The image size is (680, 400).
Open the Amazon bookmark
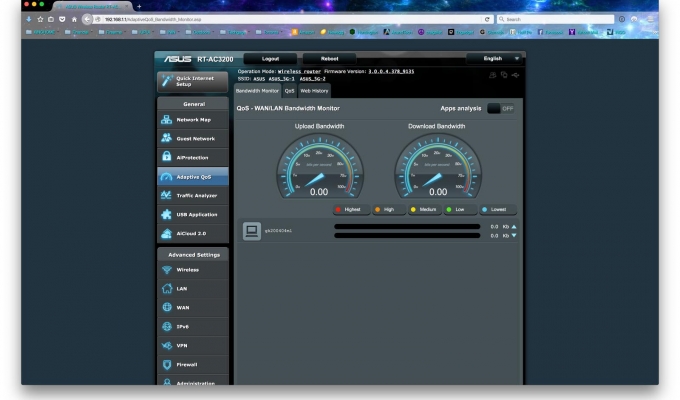(x=303, y=32)
